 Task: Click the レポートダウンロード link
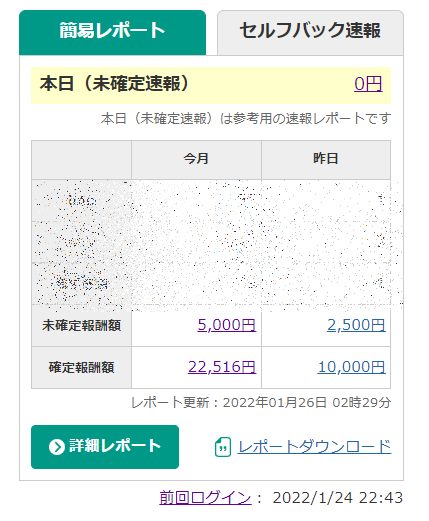[314, 447]
